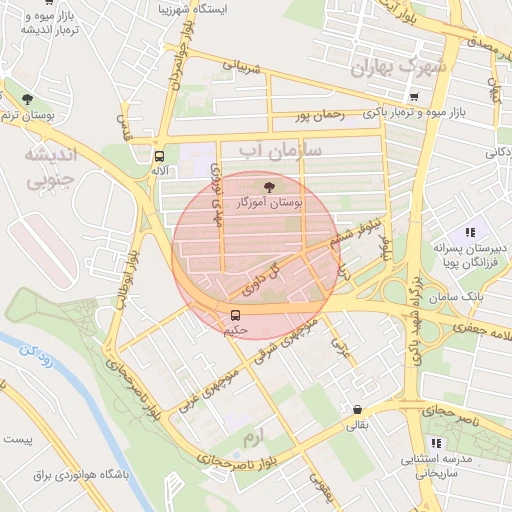The height and width of the screenshot is (512, 512).
Task: Click the Bakeri market shopping cart icon
Action: [x=414, y=97]
